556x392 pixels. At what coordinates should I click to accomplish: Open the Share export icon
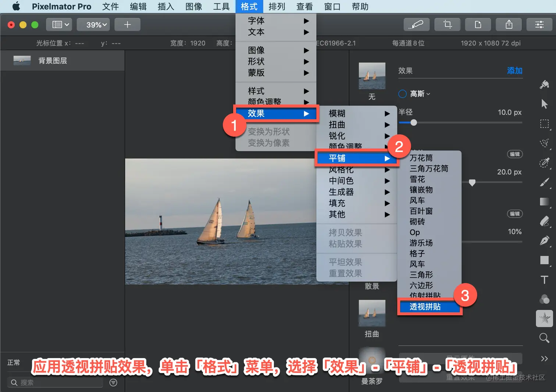click(x=509, y=25)
